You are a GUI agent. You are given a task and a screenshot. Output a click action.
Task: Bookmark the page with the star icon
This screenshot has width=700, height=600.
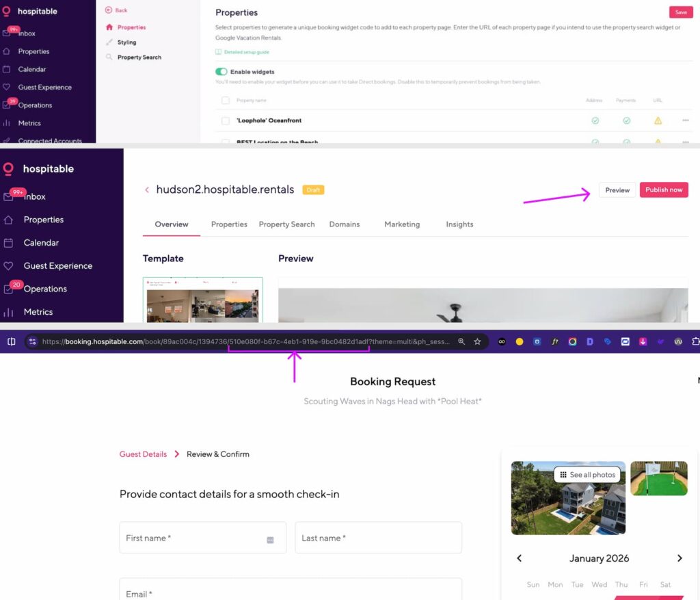pyautogui.click(x=477, y=341)
